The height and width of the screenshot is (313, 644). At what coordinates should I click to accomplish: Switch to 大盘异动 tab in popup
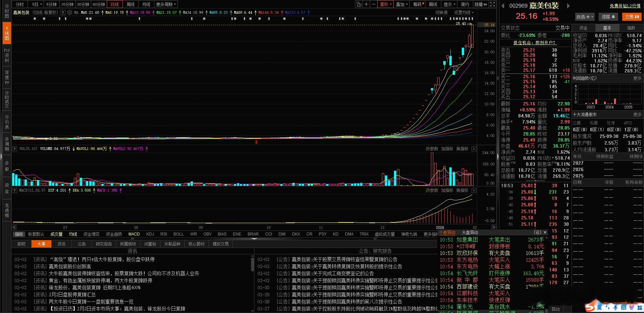pos(470,232)
